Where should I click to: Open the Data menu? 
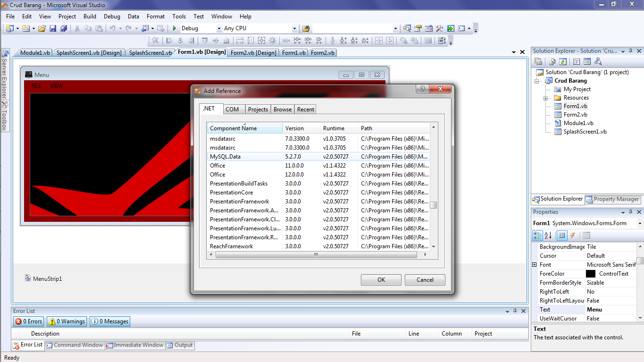pos(133,16)
